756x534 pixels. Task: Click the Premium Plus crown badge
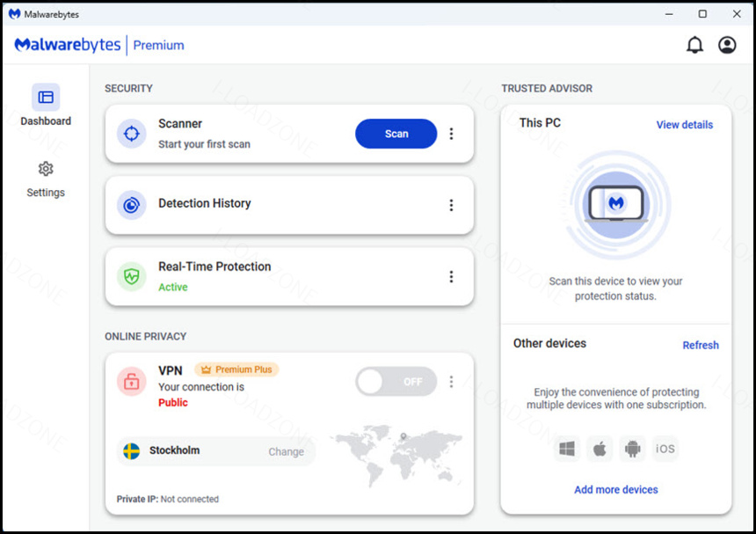(x=236, y=369)
